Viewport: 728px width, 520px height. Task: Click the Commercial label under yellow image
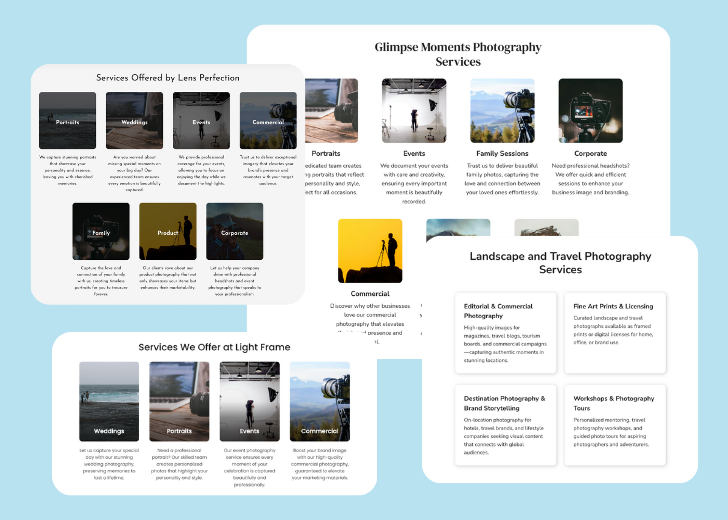pyautogui.click(x=370, y=293)
